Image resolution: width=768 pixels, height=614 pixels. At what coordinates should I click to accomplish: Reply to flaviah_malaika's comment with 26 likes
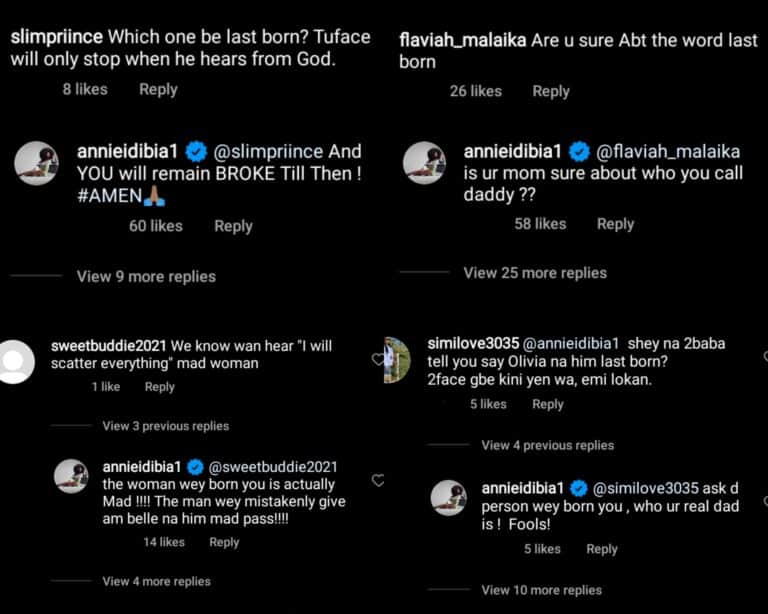point(550,91)
